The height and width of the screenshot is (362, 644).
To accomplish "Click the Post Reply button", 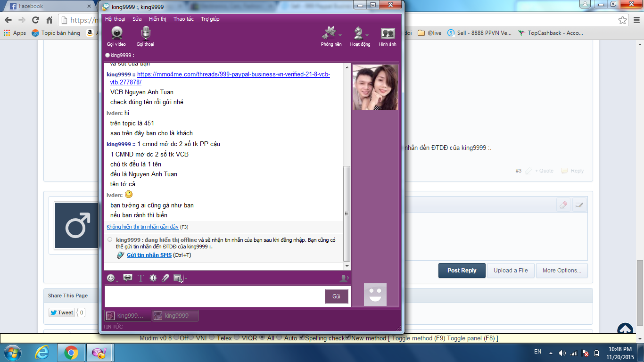I will (x=462, y=271).
